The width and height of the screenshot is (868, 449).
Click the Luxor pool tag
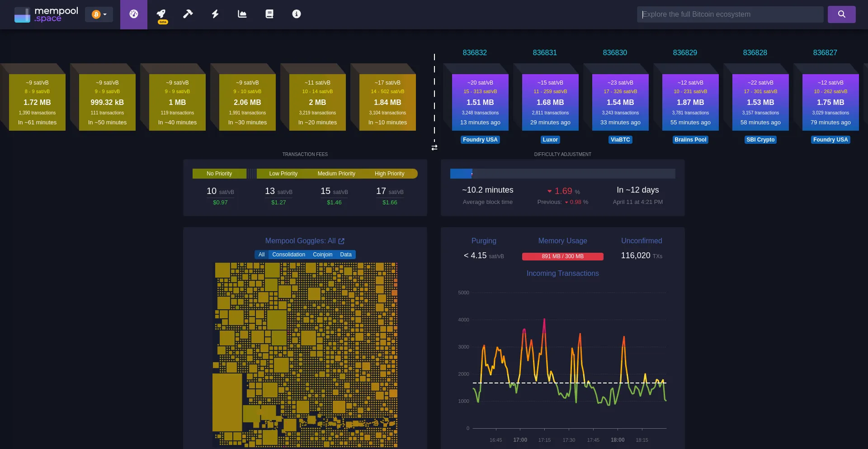tap(550, 140)
